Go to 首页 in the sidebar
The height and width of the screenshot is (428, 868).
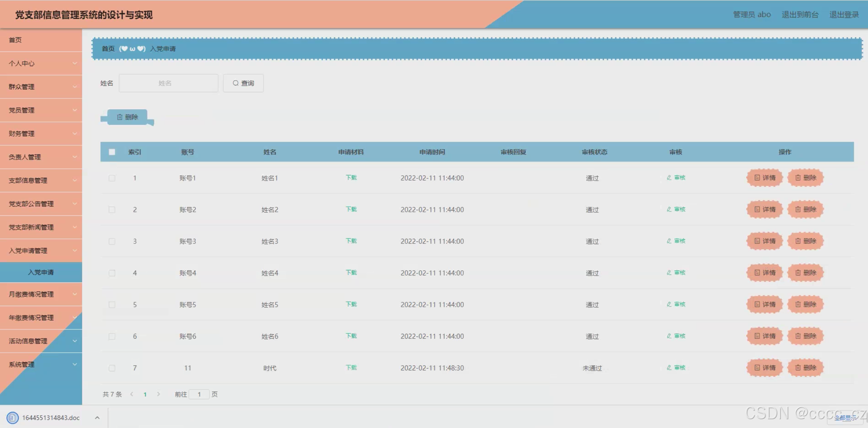[15, 40]
